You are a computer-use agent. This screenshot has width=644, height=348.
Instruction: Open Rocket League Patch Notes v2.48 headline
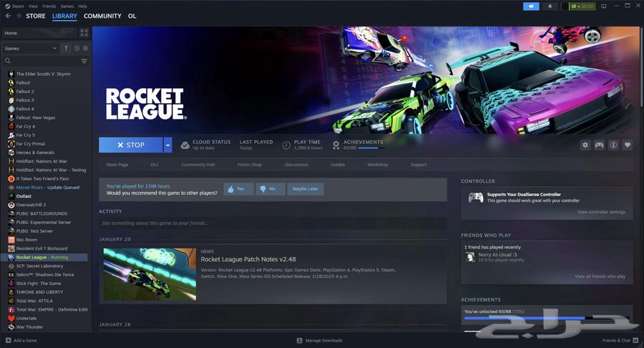248,259
